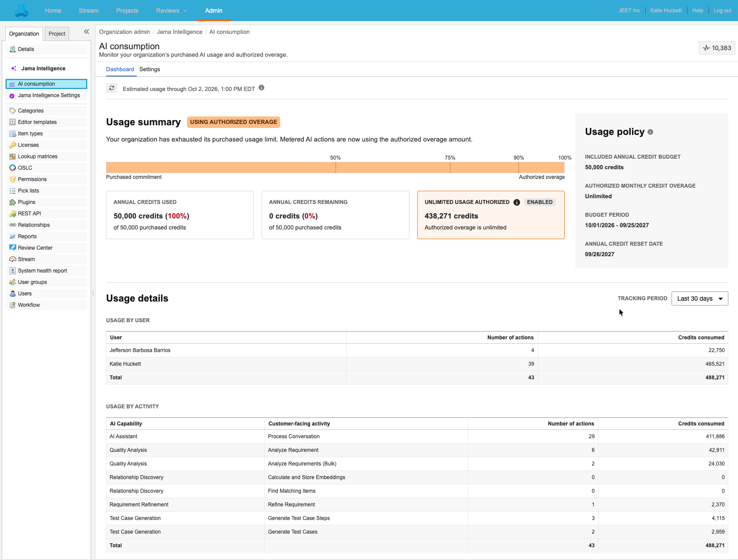Open Users person icon
This screenshot has width=738, height=560.
click(12, 294)
